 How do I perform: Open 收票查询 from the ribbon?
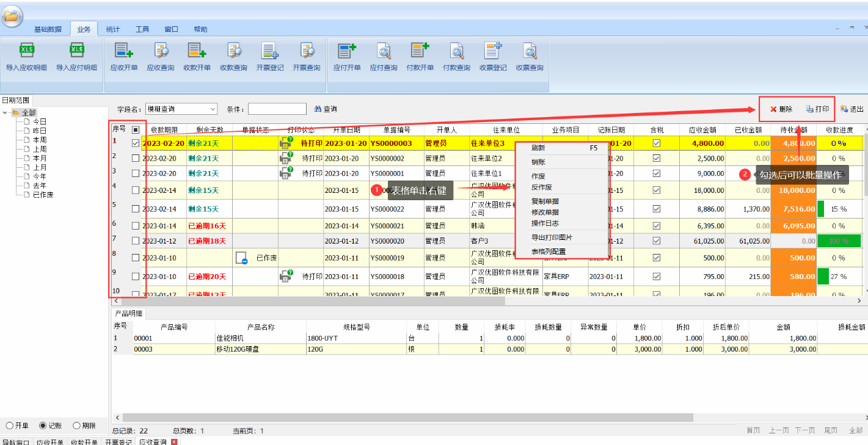(530, 51)
